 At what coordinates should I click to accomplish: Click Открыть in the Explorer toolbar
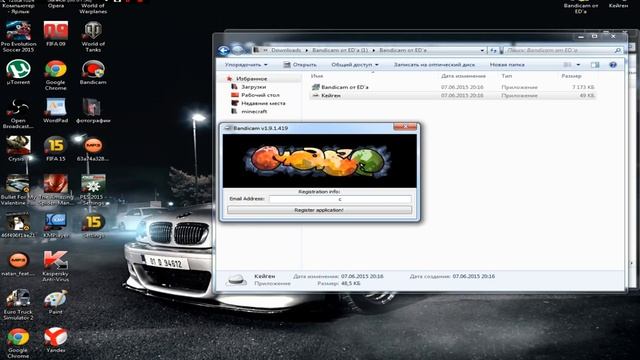coord(300,64)
